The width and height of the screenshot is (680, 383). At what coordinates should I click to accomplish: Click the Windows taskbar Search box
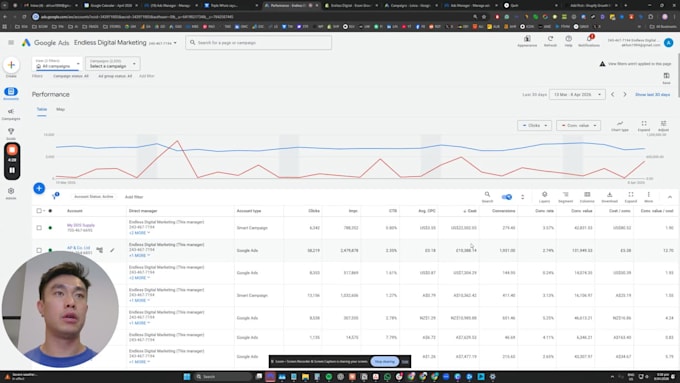[x=222, y=376]
